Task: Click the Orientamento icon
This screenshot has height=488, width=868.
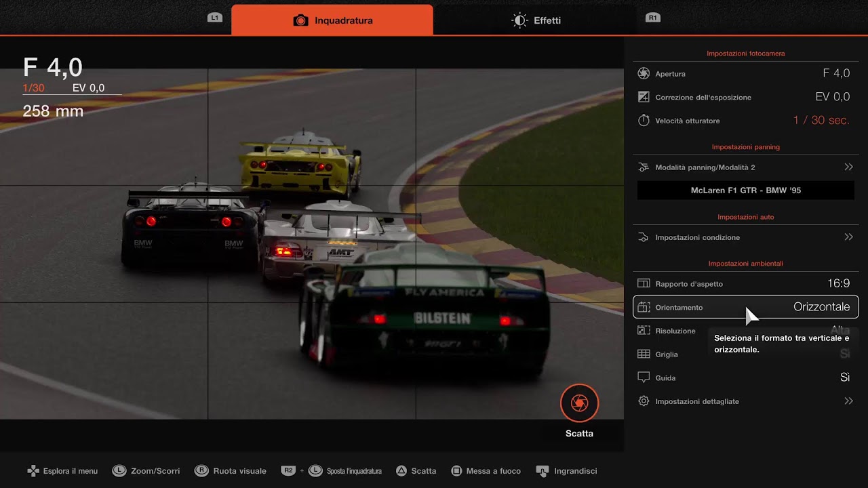Action: 644,307
